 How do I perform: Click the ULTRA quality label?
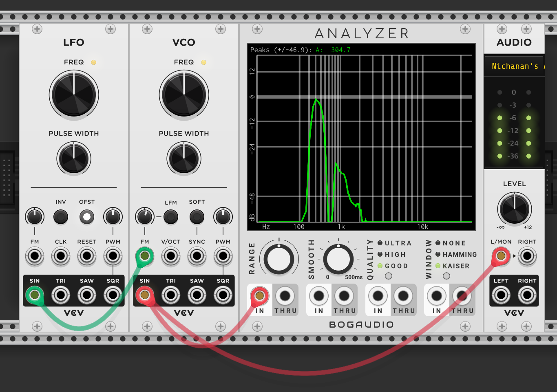coord(398,243)
